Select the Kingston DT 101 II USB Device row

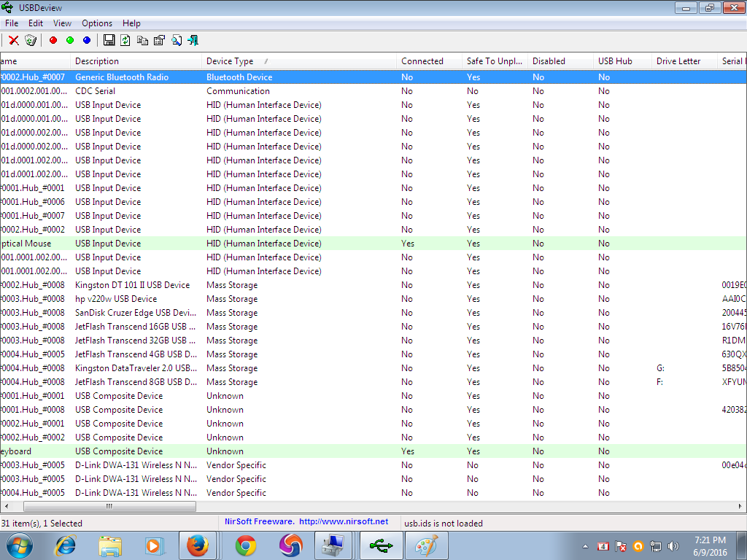tap(373, 285)
